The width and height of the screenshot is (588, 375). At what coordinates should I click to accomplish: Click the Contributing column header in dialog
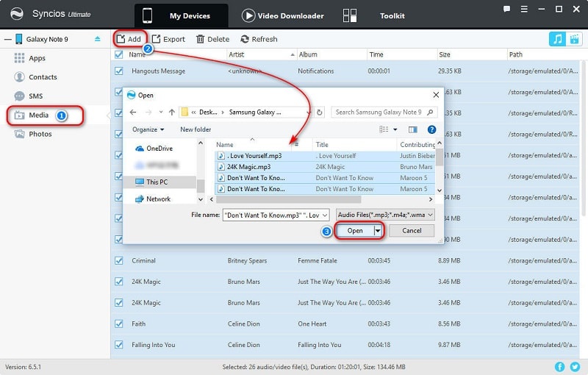pos(417,145)
